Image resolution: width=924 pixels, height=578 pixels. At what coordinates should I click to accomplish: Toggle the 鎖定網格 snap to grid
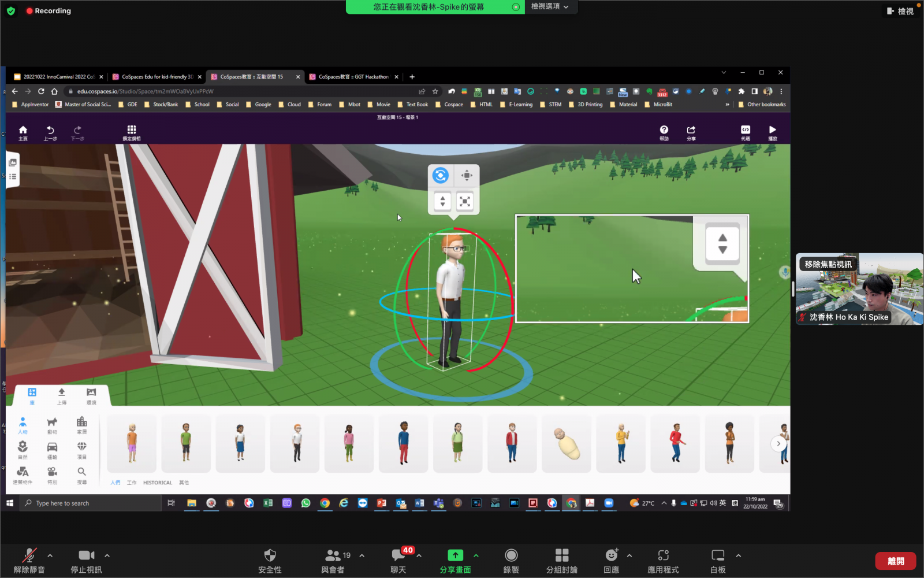click(132, 132)
